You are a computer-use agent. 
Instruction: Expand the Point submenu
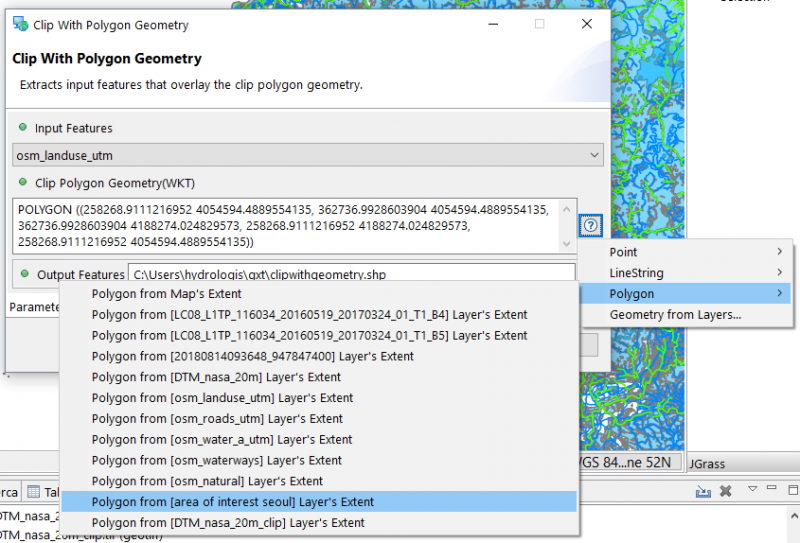coord(695,252)
